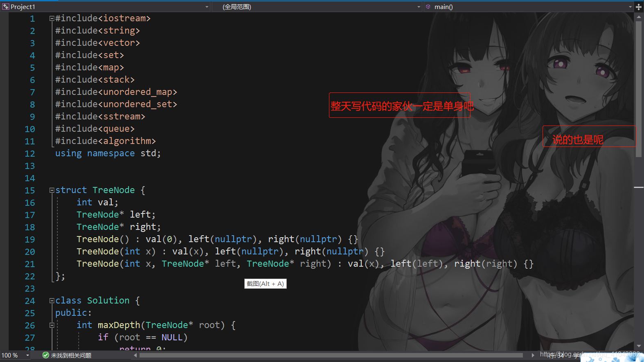Click the 'struct TreeNode {' declaration
This screenshot has width=644, height=362.
point(100,190)
